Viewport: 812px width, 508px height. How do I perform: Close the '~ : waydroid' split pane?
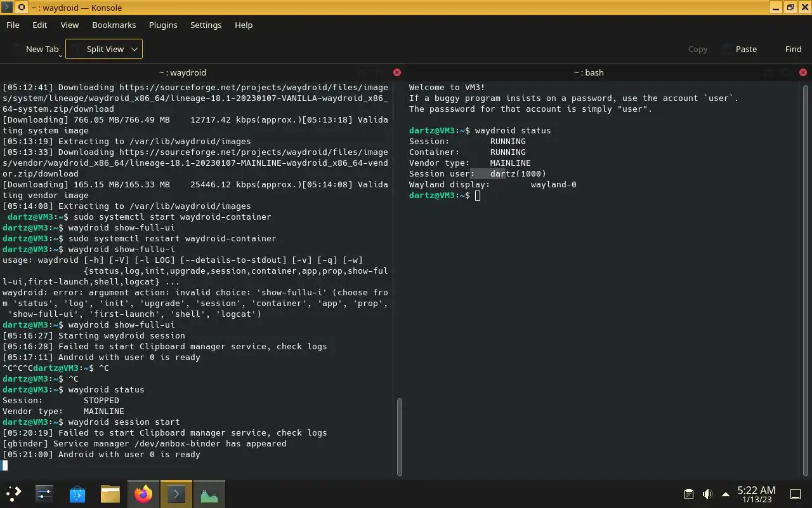tap(397, 72)
